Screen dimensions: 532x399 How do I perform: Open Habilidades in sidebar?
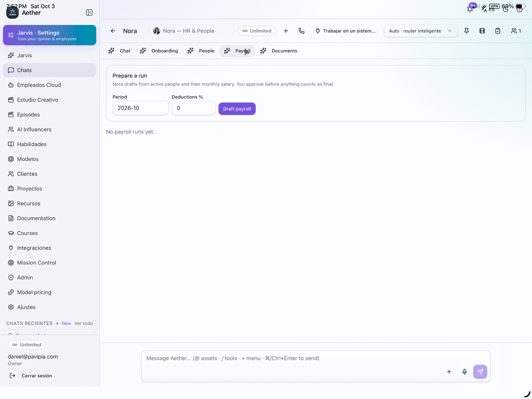click(x=50, y=144)
